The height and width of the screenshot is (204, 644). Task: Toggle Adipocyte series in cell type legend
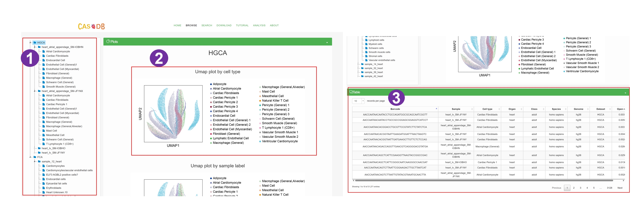tap(219, 84)
